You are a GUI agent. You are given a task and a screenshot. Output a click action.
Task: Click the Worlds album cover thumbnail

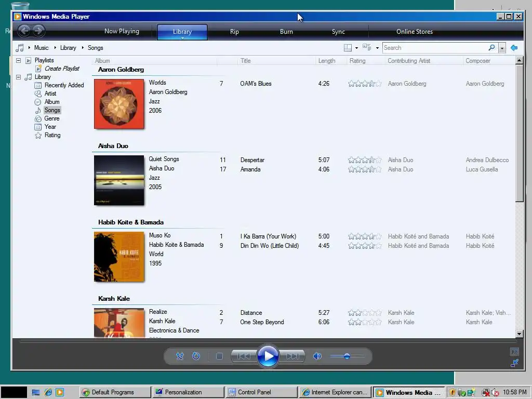(119, 104)
